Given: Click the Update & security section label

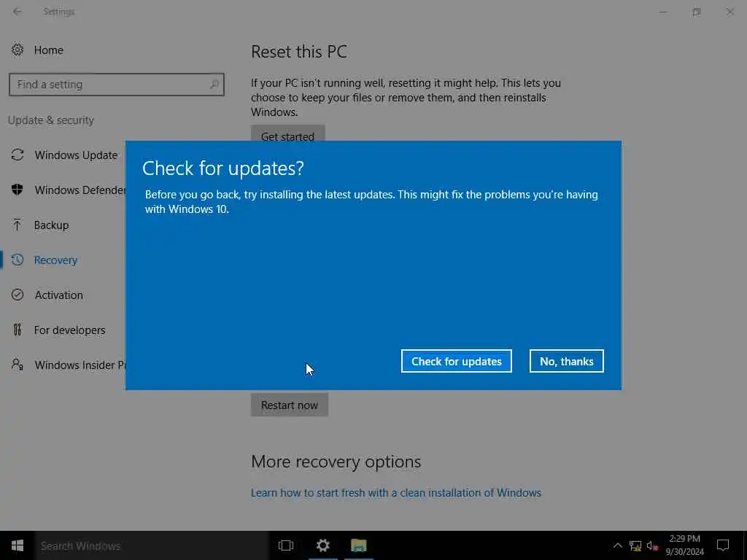Looking at the screenshot, I should tap(51, 120).
